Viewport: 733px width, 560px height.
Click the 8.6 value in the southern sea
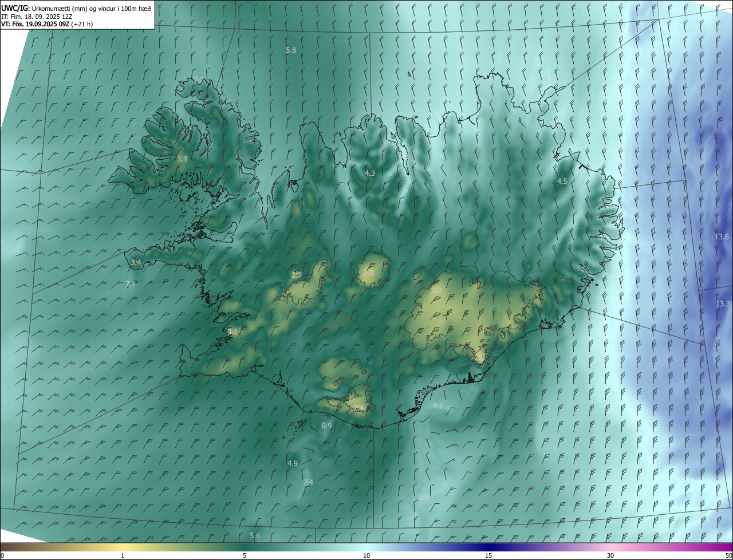(424, 498)
